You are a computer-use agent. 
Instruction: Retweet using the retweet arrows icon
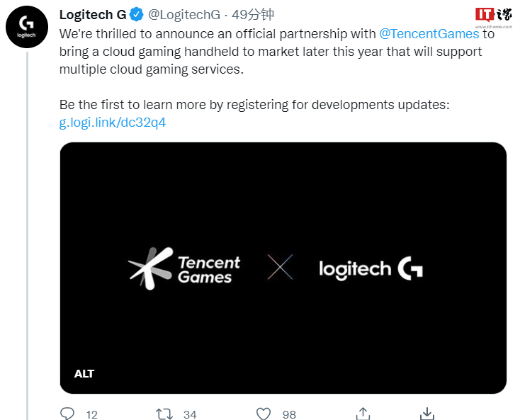pos(164,414)
